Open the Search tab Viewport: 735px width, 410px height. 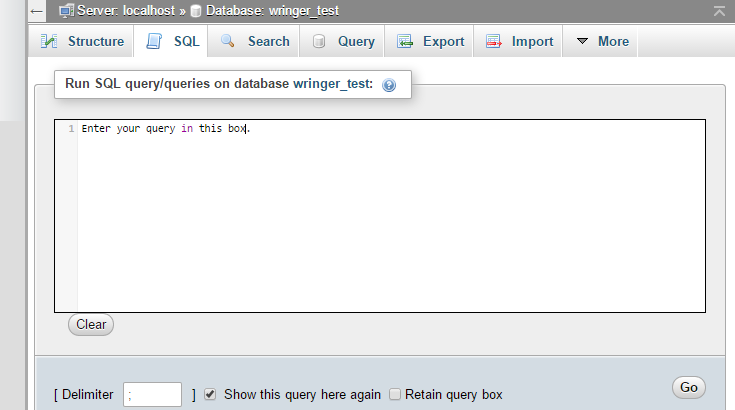click(x=254, y=41)
